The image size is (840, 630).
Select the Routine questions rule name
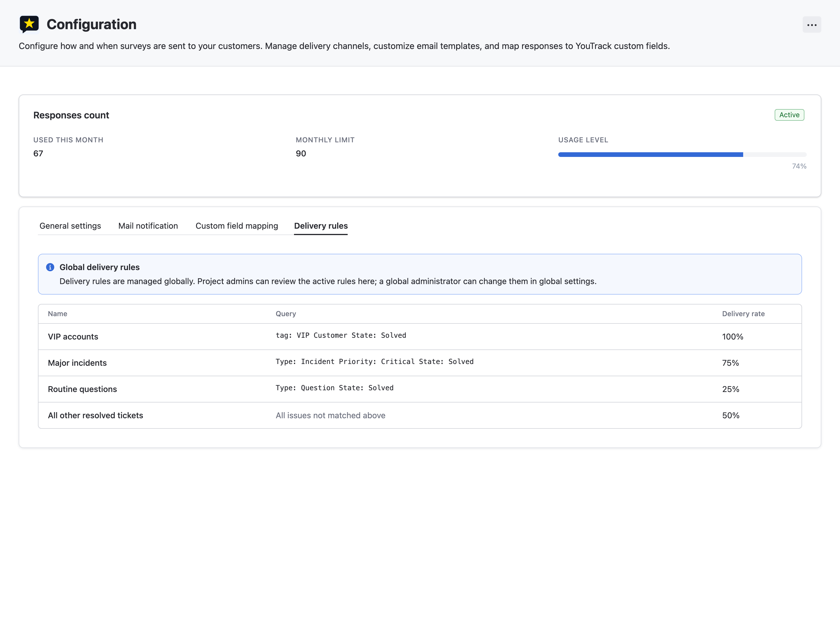point(83,389)
